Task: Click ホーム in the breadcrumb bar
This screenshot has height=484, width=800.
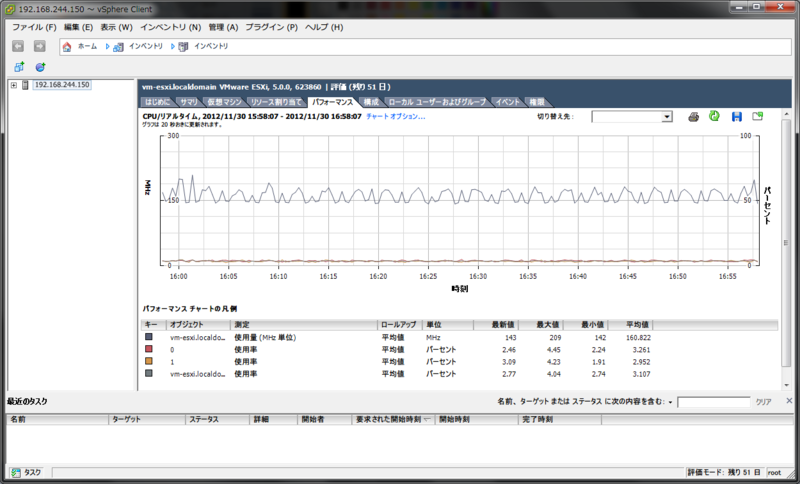Action: (x=87, y=46)
